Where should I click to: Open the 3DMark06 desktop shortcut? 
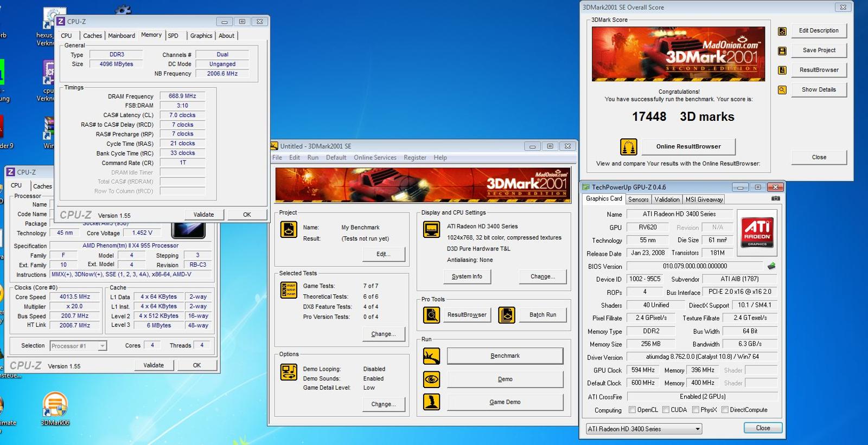(x=55, y=409)
